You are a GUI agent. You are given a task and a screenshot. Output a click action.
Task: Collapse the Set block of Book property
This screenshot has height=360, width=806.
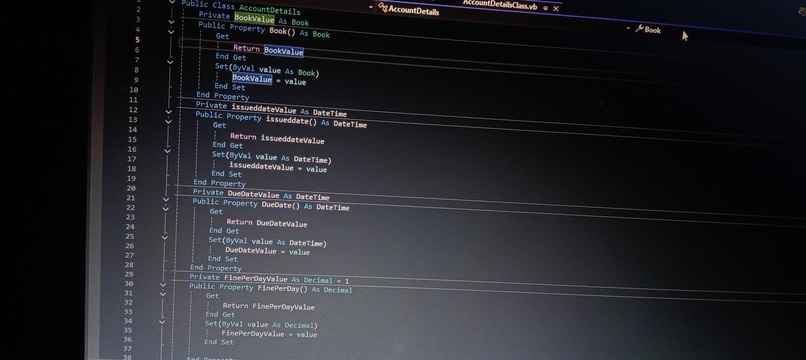click(170, 62)
